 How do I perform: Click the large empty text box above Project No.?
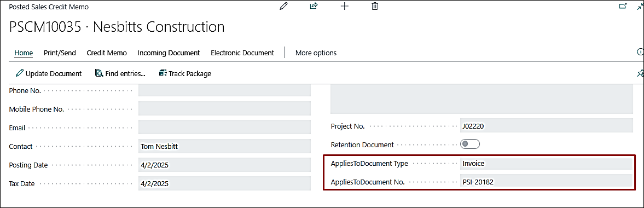pyautogui.click(x=481, y=99)
